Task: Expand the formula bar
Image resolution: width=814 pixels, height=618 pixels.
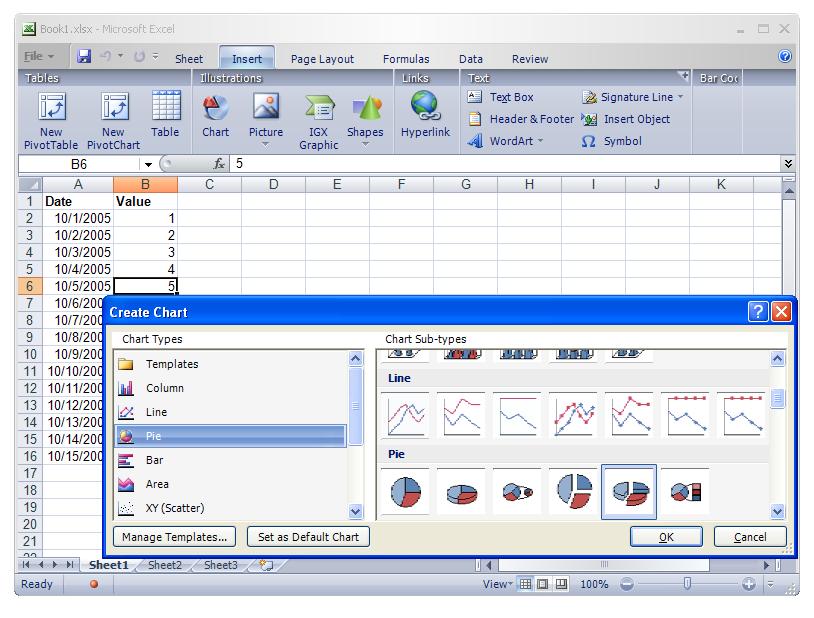Action: coord(788,164)
